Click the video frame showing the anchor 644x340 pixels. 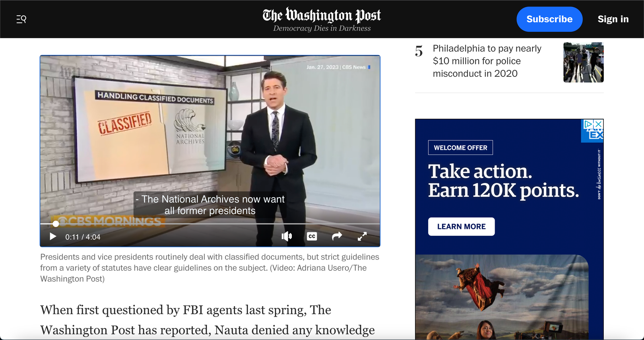(x=210, y=139)
